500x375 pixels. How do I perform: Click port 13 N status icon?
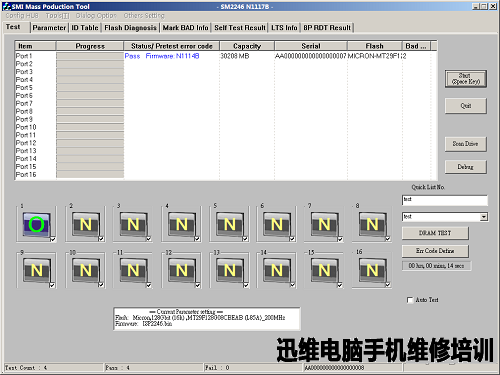[x=230, y=270]
